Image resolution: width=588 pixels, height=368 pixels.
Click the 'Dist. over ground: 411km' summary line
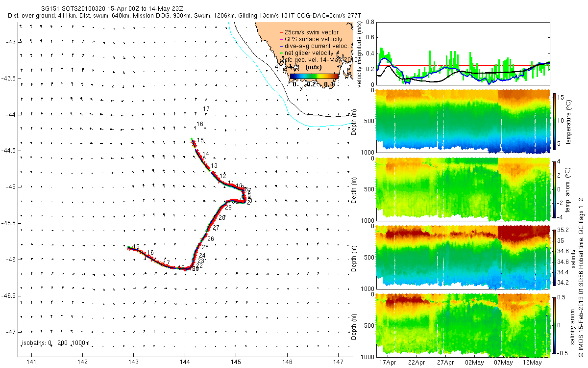click(x=185, y=16)
